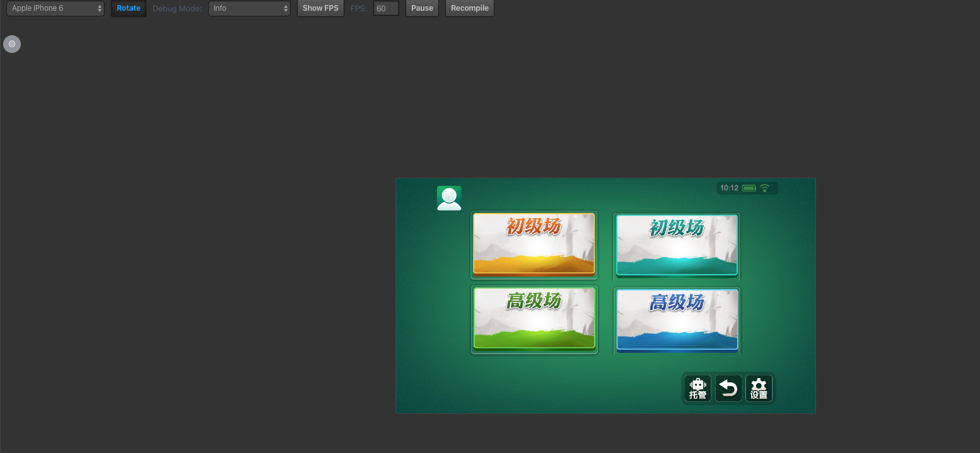This screenshot has height=453, width=980.
Task: Click the Show FPS button
Action: click(320, 8)
